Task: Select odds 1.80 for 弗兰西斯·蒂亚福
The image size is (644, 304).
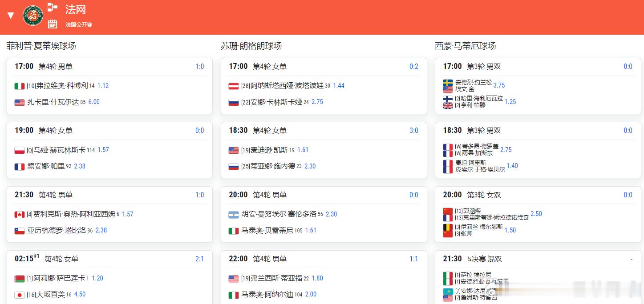Action: pyautogui.click(x=317, y=278)
